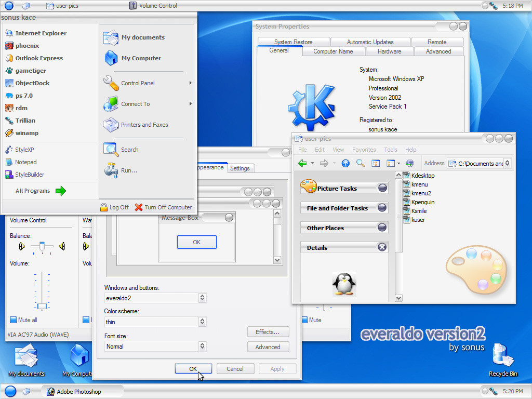
Task: Open winamp from start menu
Action: [x=22, y=133]
